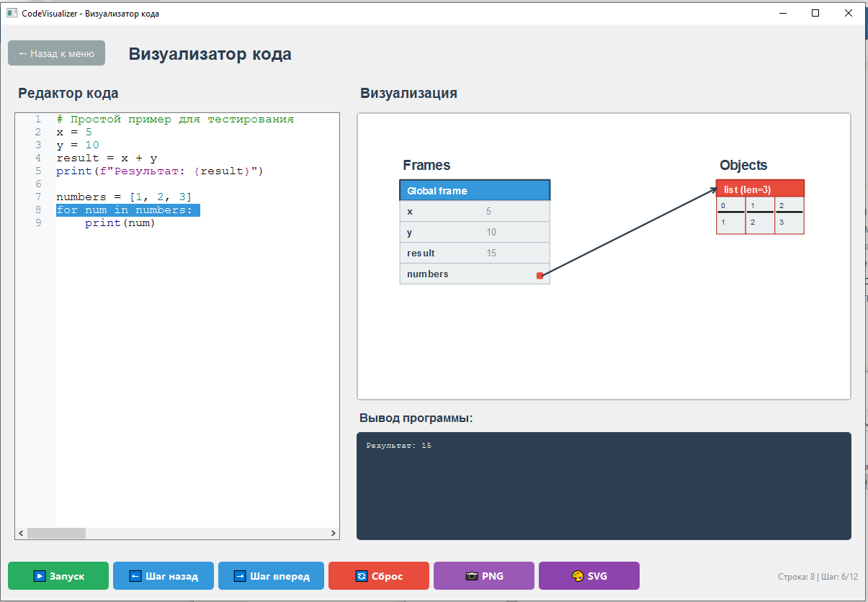This screenshot has height=602, width=868.
Task: Click the red pointer dot beside numbers
Action: click(x=540, y=275)
